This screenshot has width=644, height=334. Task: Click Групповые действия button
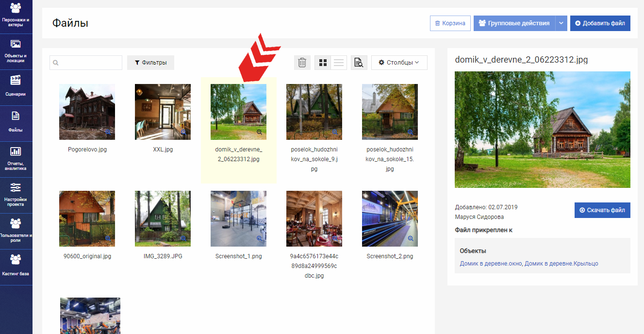pyautogui.click(x=514, y=23)
